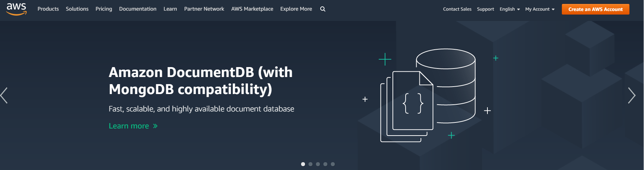Select the fourth carousel dot
This screenshot has height=170, width=644.
(325, 164)
